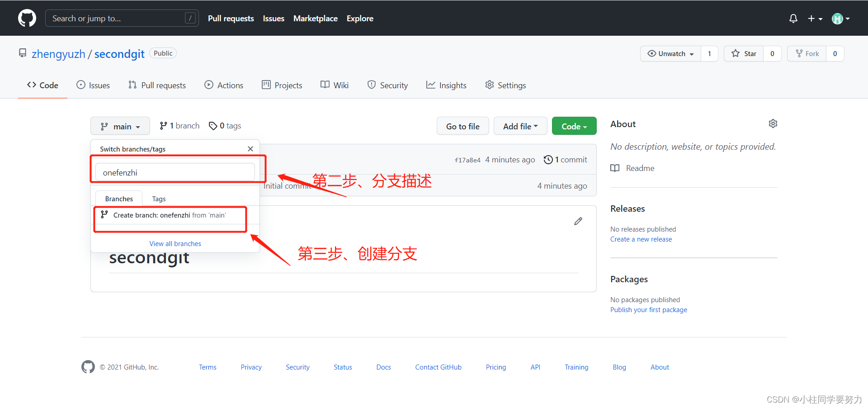Switch to the Projects tab
The height and width of the screenshot is (408, 868).
tap(282, 85)
